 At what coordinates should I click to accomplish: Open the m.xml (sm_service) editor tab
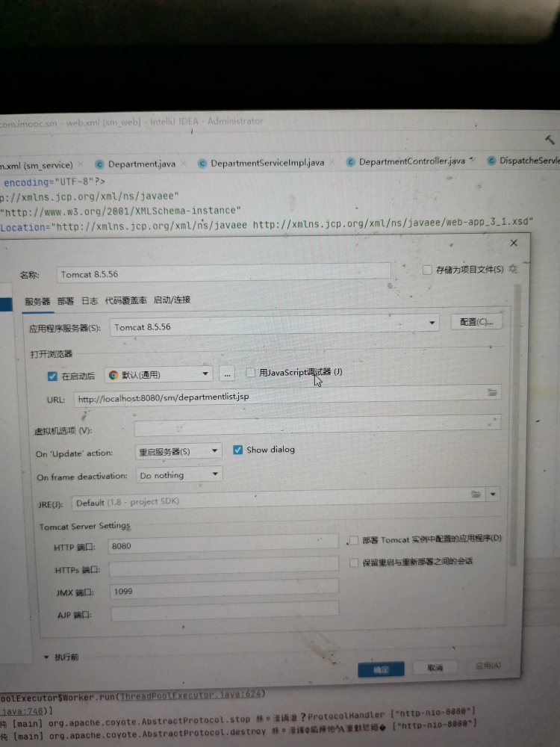coord(37,165)
